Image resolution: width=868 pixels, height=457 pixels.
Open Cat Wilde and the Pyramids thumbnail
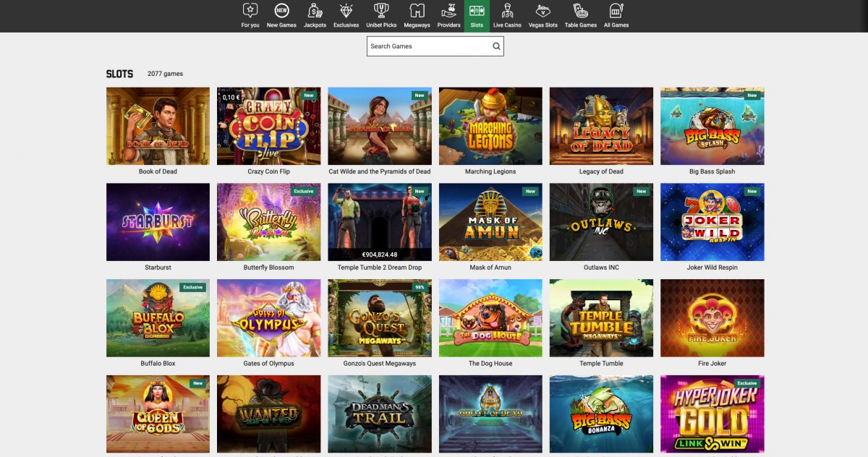pyautogui.click(x=380, y=126)
